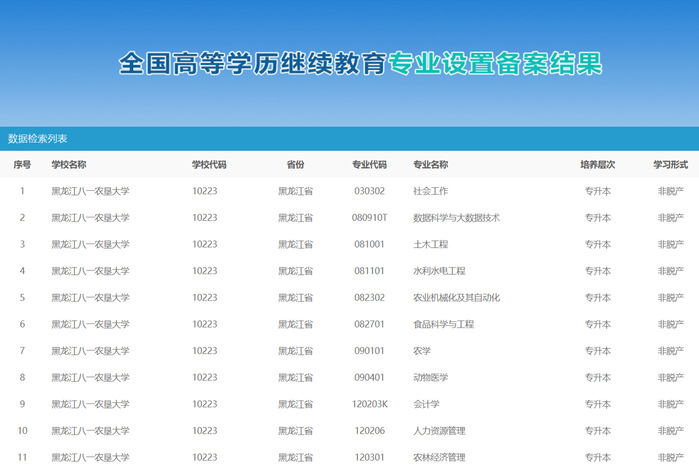Select the 专业代码 column header
Screen dimensions: 699x473
369,164
